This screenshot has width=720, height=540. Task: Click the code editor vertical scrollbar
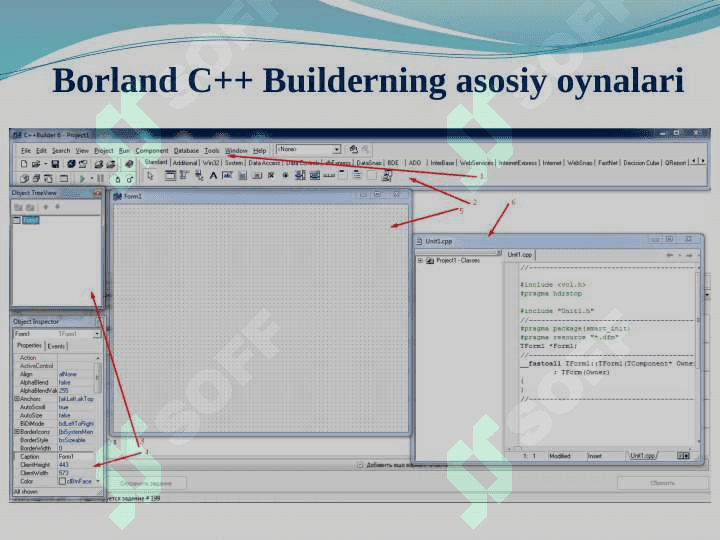click(x=699, y=356)
